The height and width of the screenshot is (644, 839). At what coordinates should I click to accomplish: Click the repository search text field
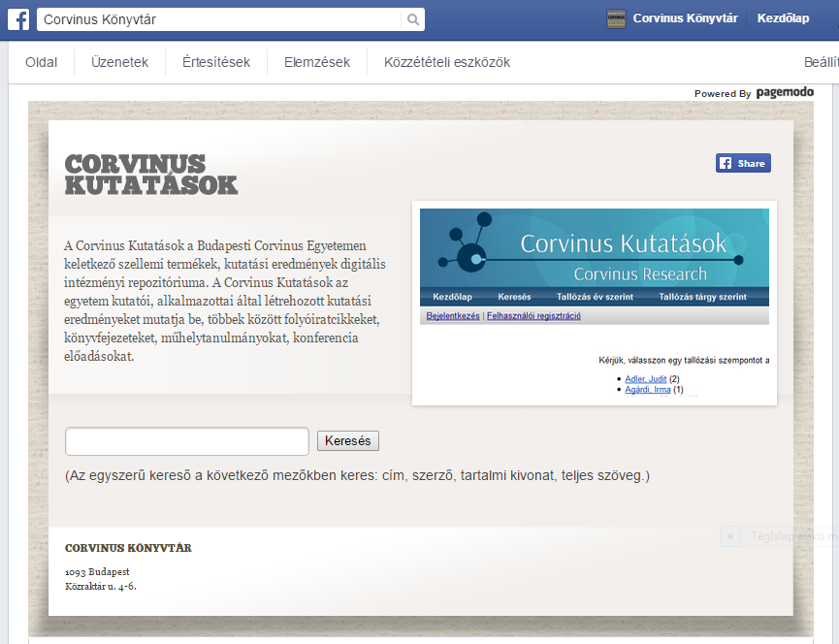point(187,441)
